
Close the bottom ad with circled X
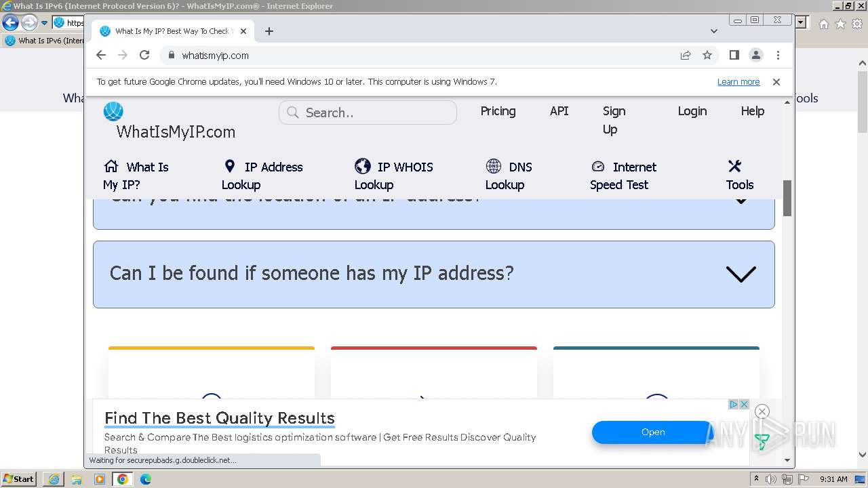(x=762, y=411)
